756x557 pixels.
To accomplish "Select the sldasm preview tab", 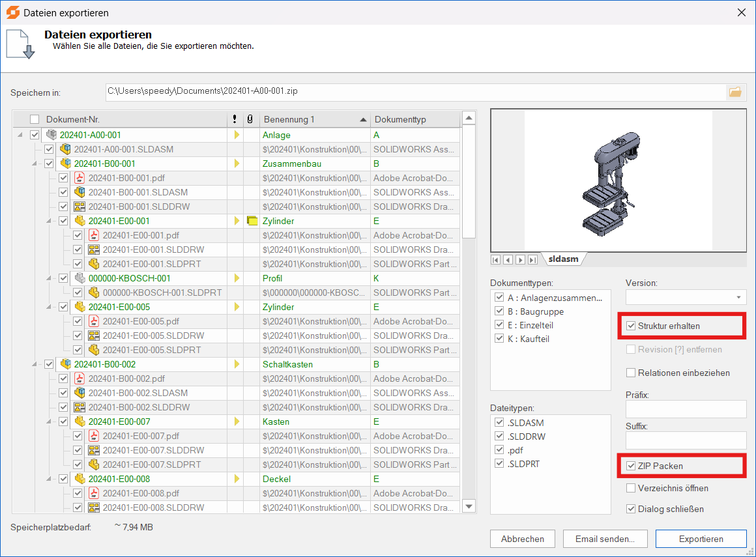I will coord(563,259).
